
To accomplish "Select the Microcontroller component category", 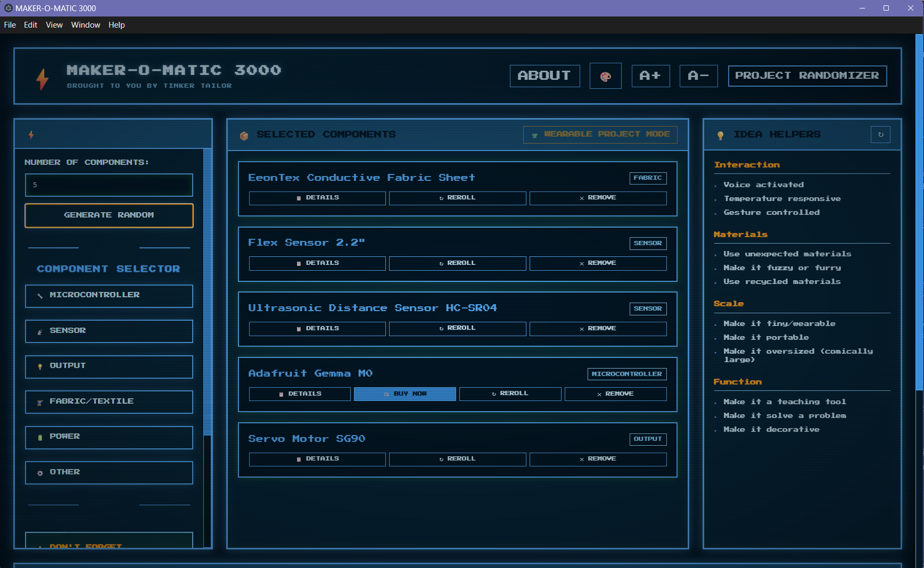I will click(109, 296).
